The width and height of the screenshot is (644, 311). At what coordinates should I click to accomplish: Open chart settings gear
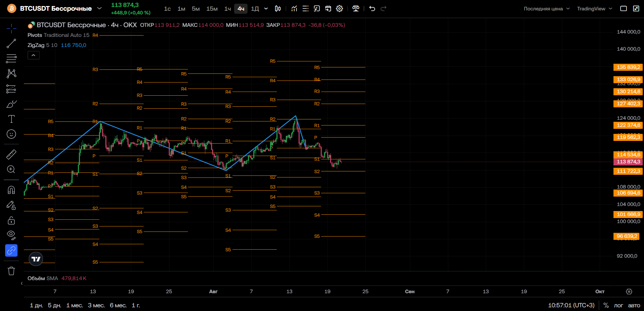point(339,9)
